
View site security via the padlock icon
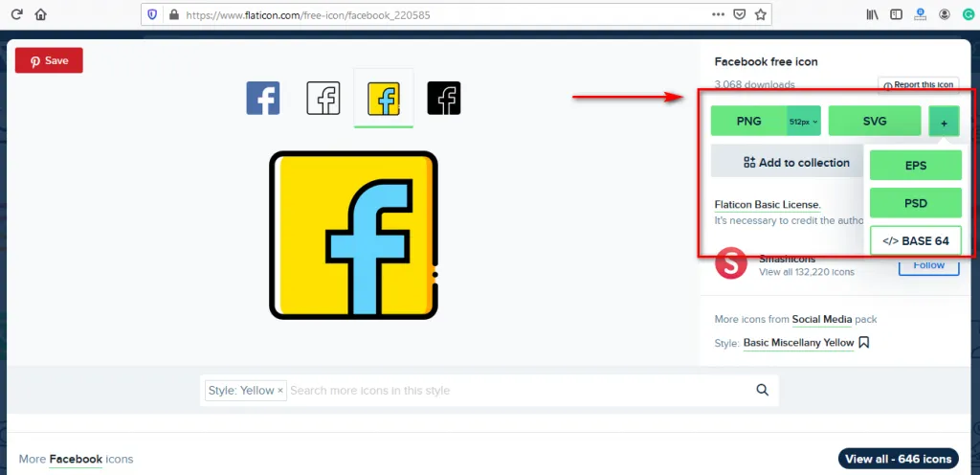pos(174,14)
